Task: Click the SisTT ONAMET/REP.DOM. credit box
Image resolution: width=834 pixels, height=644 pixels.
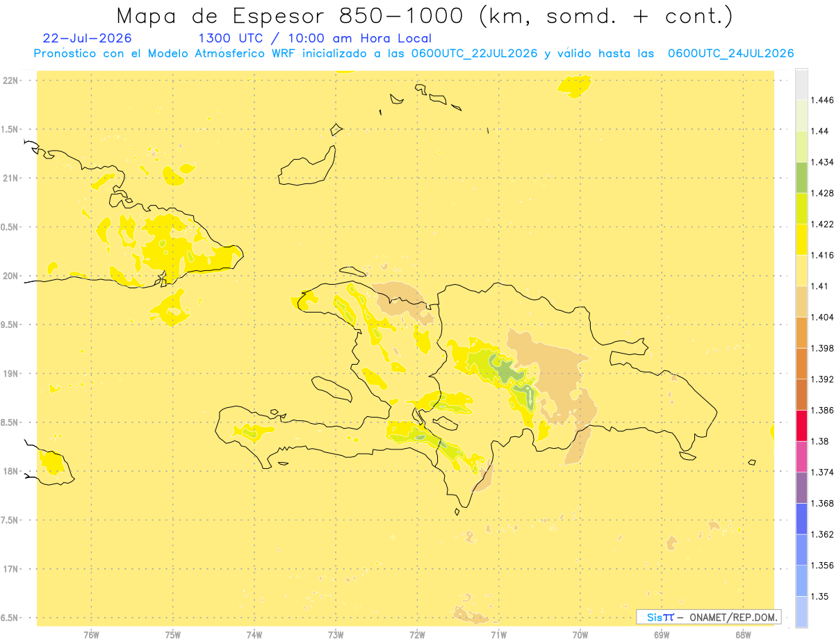Action: 709,617
